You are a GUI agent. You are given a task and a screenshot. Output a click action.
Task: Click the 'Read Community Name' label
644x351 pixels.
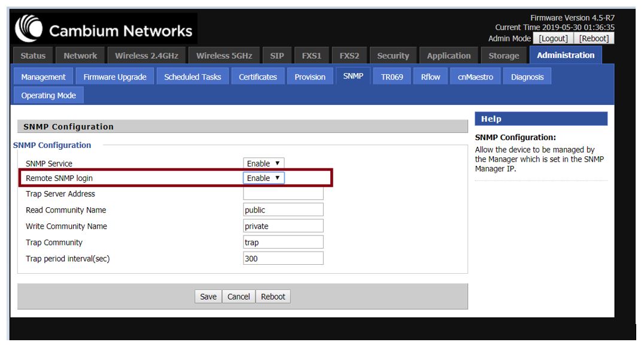point(66,210)
